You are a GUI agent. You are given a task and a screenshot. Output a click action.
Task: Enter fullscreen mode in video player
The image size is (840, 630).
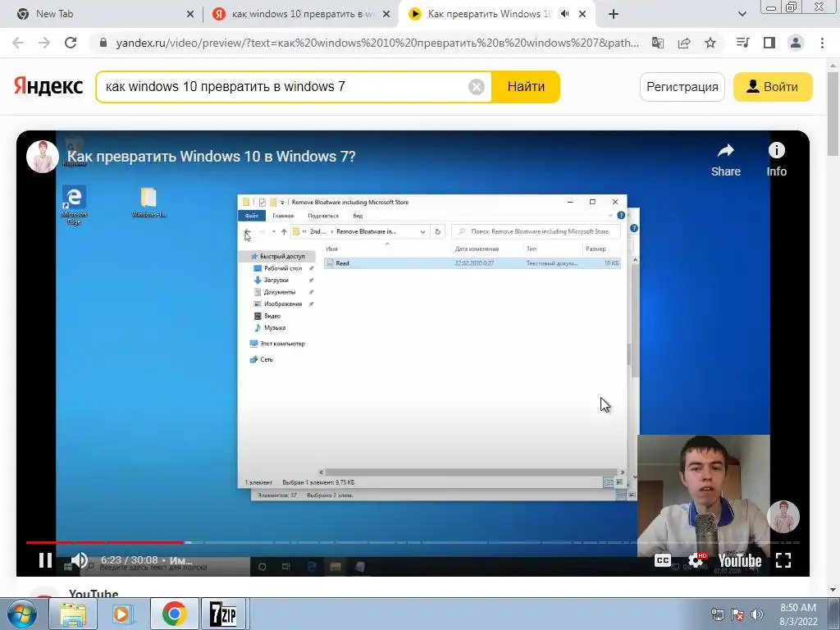click(783, 560)
